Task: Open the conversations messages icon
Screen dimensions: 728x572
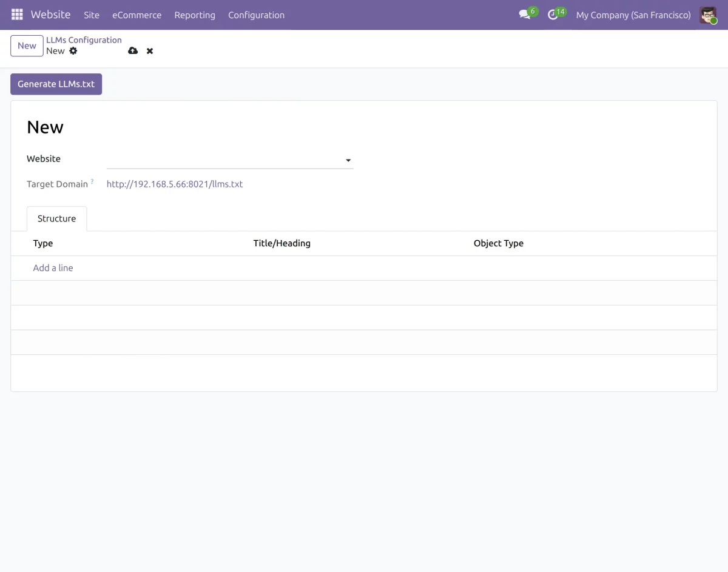Action: coord(525,15)
